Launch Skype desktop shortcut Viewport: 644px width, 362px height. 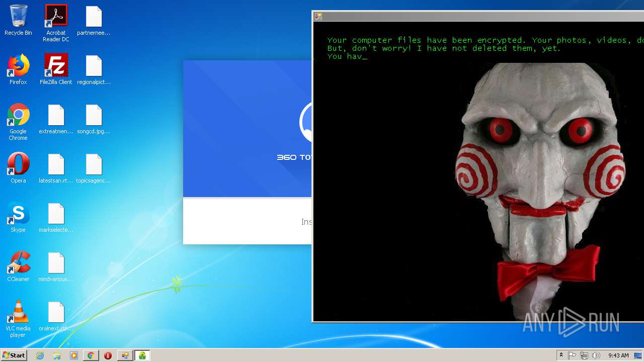[x=18, y=218]
